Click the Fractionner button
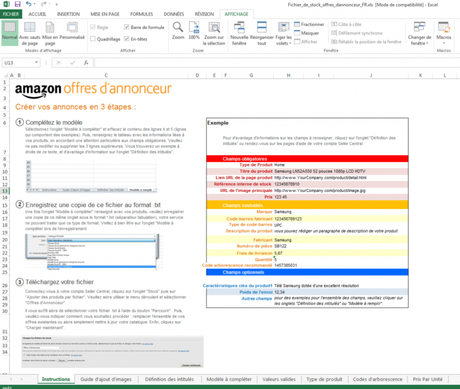The width and height of the screenshot is (460, 389). click(x=309, y=24)
